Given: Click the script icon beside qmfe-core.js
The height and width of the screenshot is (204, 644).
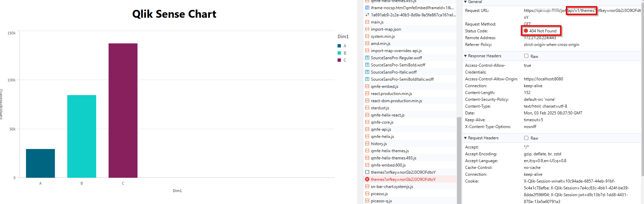Looking at the screenshot, I should click(x=367, y=122).
